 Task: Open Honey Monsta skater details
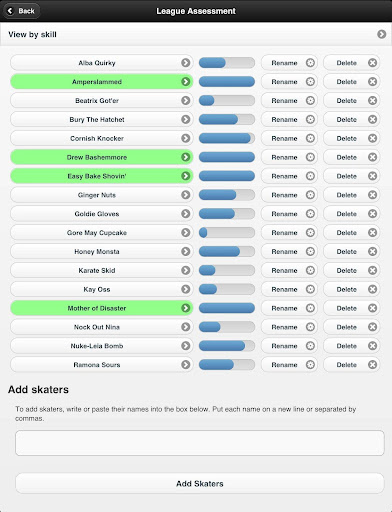[x=102, y=252]
